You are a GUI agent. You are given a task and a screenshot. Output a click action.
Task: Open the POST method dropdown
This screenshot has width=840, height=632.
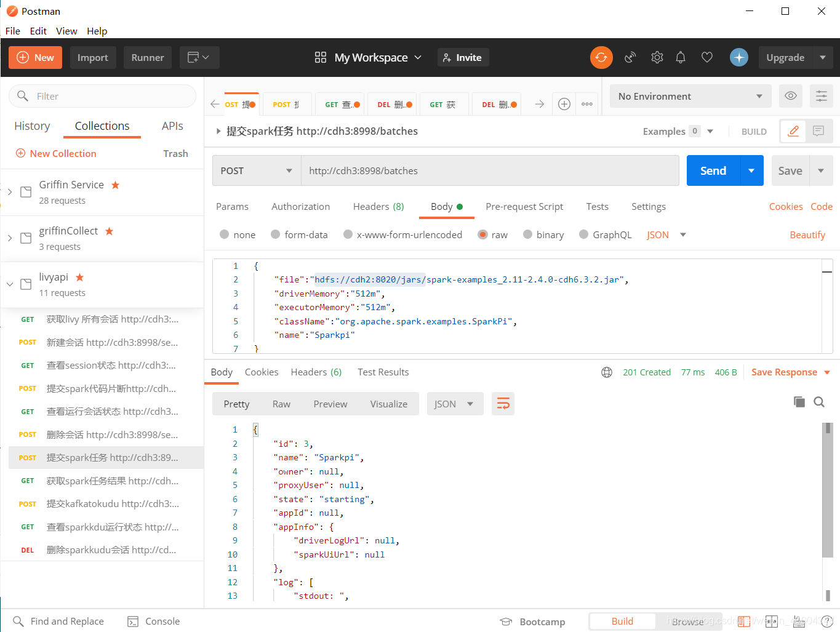[x=257, y=170]
